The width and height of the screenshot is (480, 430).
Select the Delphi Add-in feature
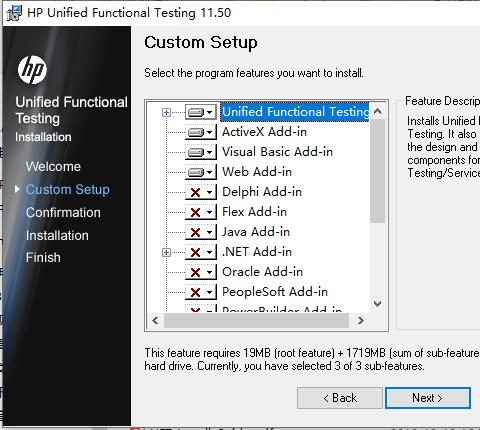[262, 192]
